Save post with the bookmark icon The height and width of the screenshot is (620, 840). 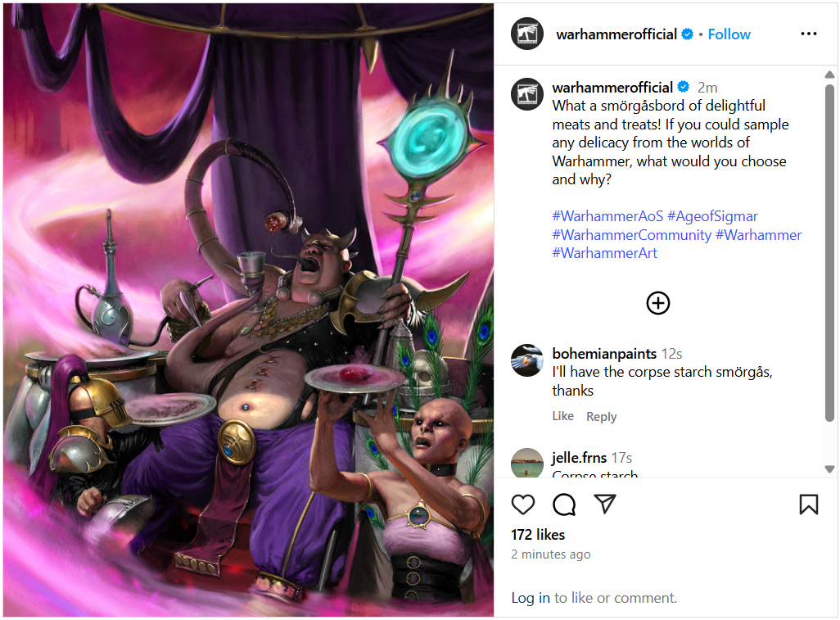pos(808,505)
